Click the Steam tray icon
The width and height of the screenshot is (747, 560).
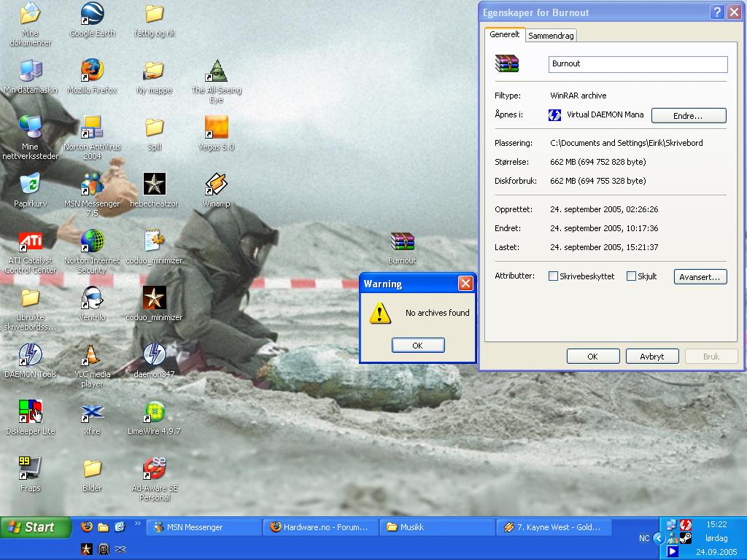tap(685, 539)
